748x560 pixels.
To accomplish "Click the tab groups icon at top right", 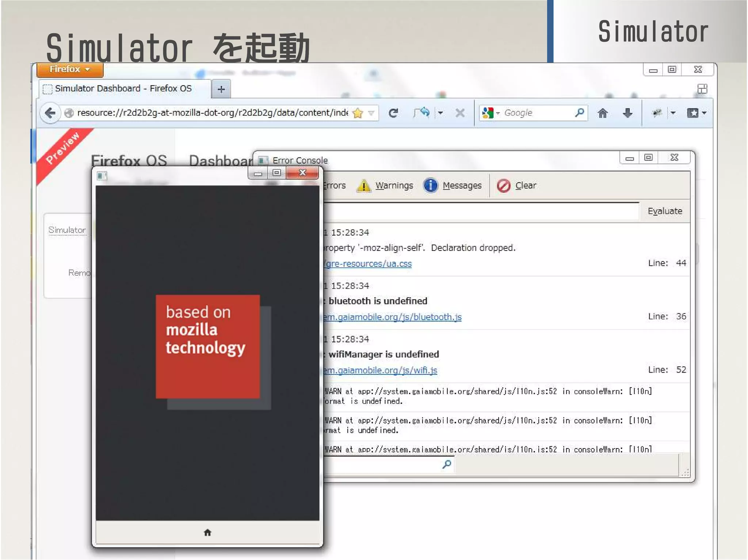I will [702, 89].
